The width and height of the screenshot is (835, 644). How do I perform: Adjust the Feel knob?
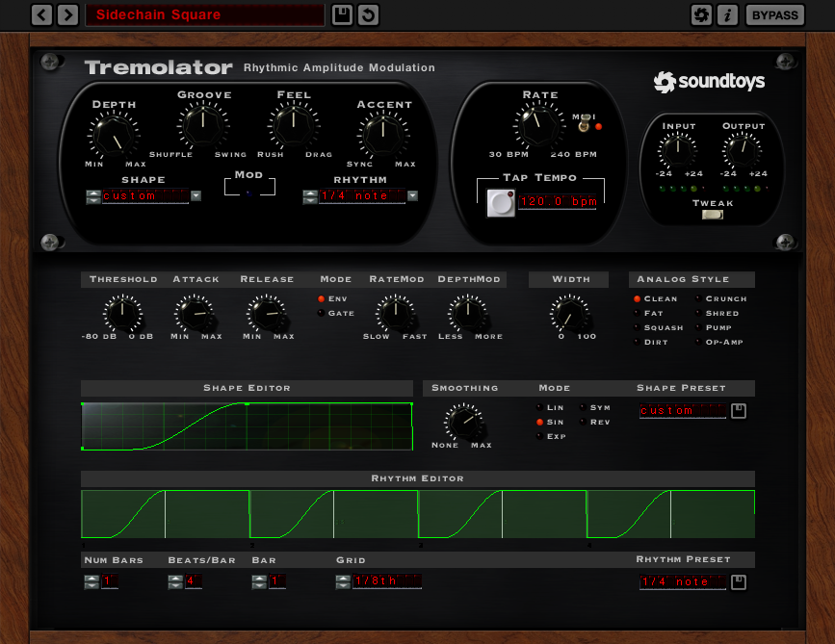click(294, 125)
